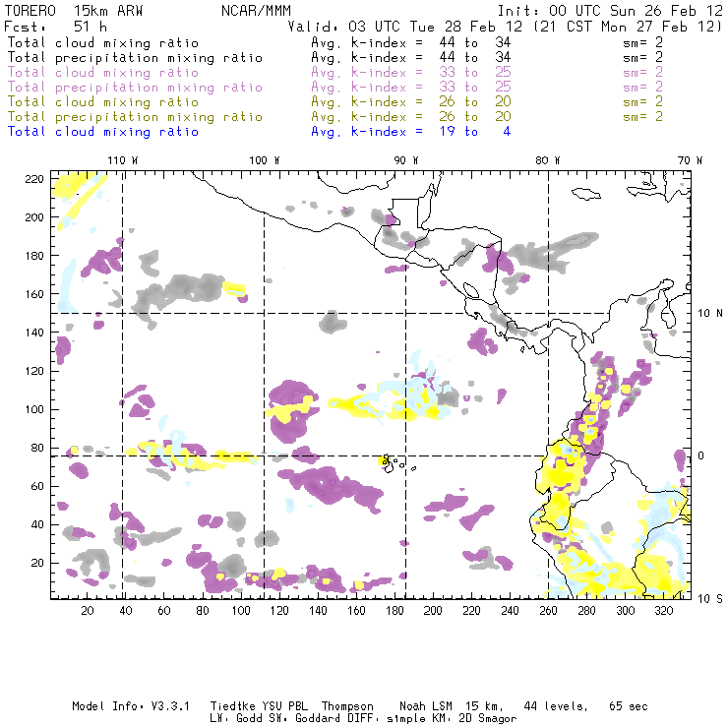This screenshot has width=728, height=728.
Task: Click the blue "Avg. k-index = 19 to 4" text
Action: pyautogui.click(x=411, y=132)
